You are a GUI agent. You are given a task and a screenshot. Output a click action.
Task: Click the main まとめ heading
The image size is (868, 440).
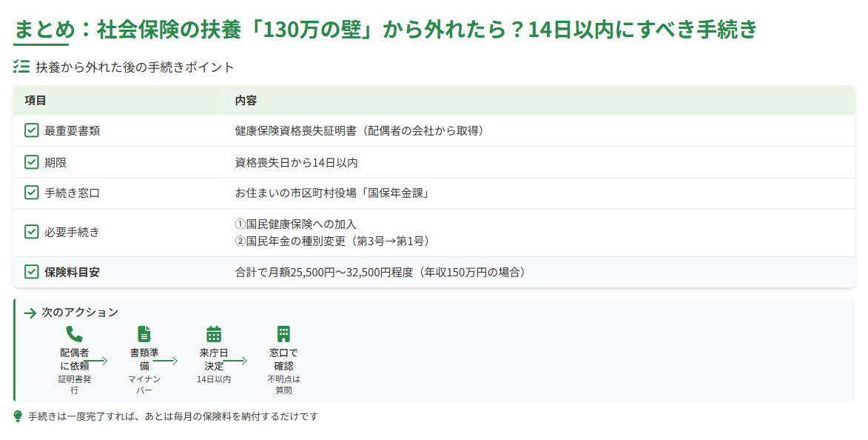click(386, 30)
